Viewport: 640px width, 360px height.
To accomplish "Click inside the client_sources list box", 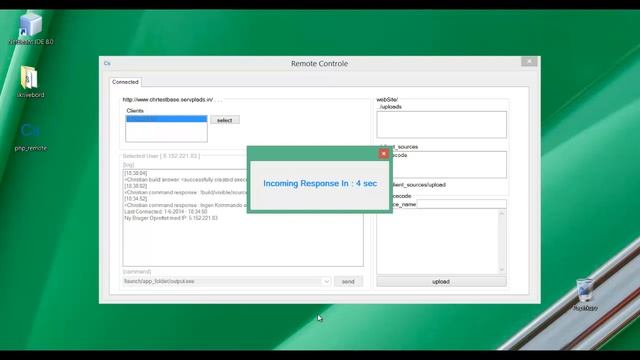I will pyautogui.click(x=442, y=164).
